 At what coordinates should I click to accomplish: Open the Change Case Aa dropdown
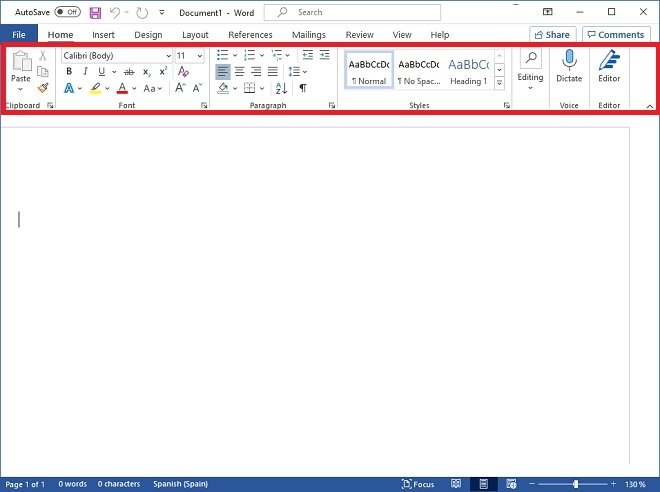[x=152, y=88]
